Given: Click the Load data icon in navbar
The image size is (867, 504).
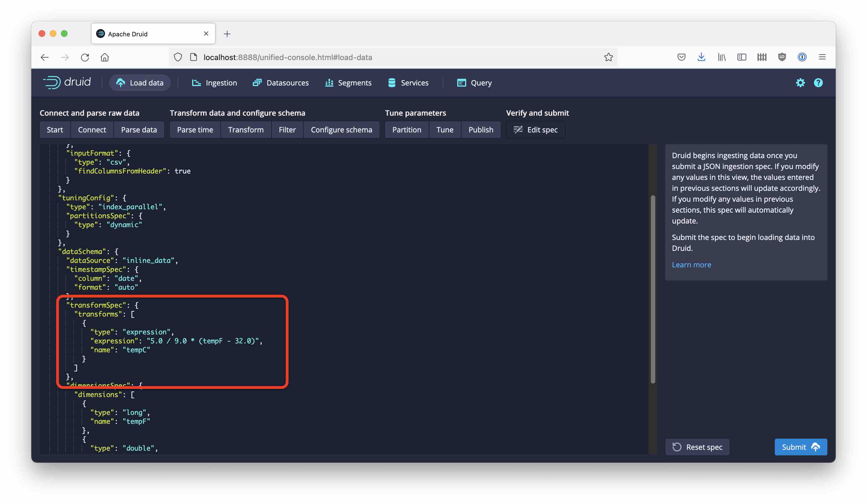Looking at the screenshot, I should 120,83.
